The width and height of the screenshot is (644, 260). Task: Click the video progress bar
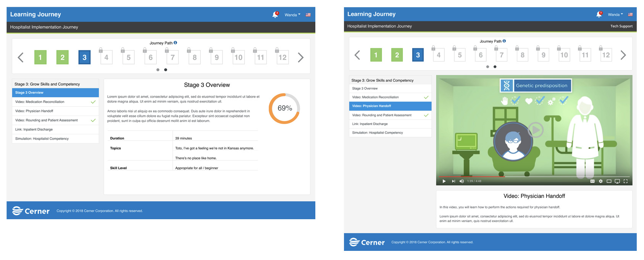pos(534,177)
